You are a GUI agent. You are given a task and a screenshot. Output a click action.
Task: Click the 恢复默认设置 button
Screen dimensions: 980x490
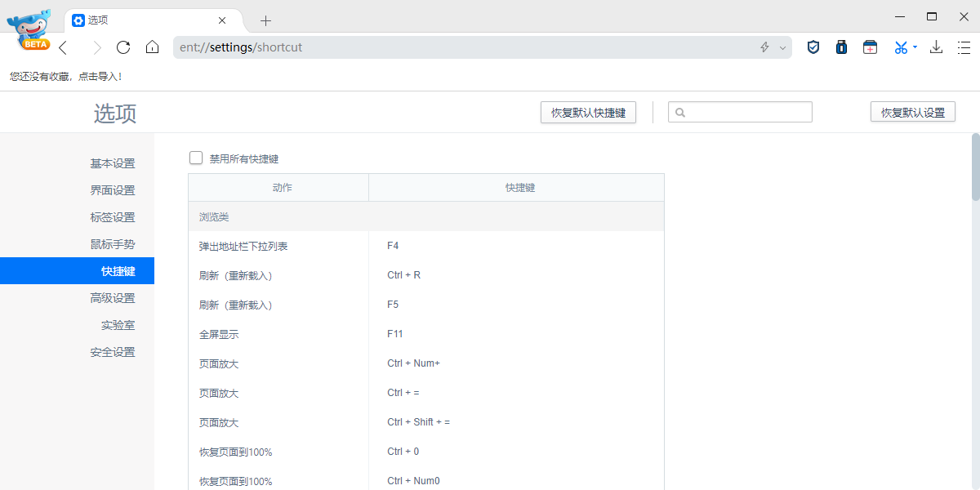coord(912,111)
